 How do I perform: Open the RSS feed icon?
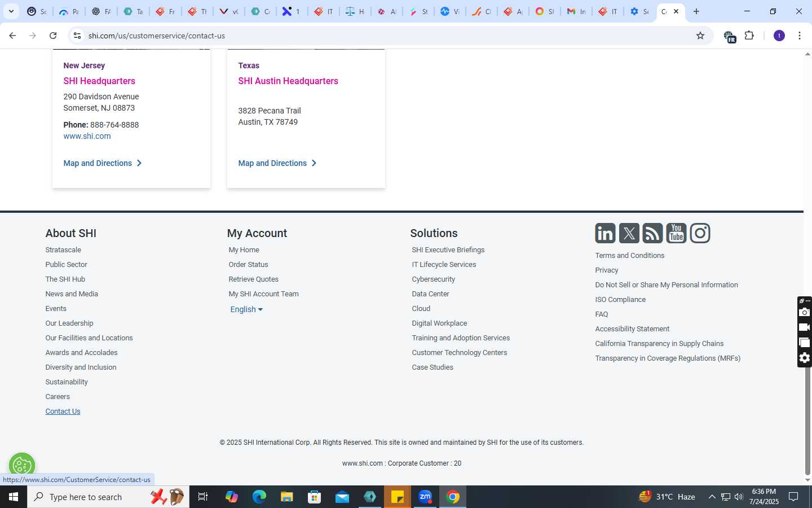point(652,233)
